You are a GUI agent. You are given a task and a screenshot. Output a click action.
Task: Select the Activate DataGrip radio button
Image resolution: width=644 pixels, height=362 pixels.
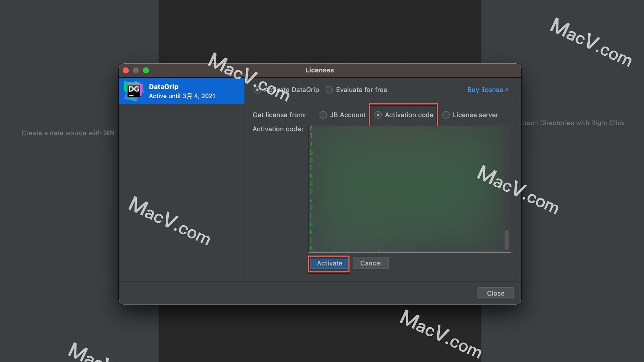[x=257, y=90]
